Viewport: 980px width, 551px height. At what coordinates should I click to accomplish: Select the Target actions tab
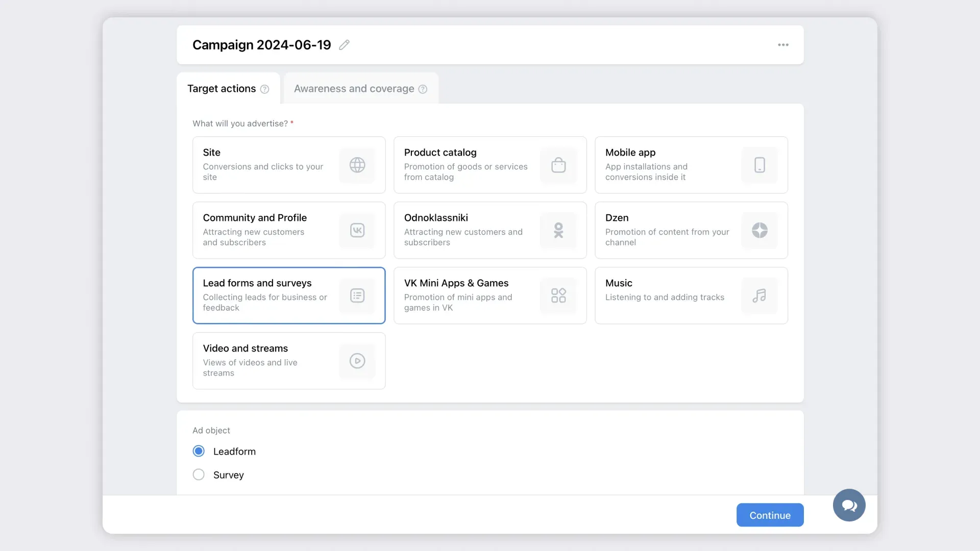pyautogui.click(x=222, y=89)
